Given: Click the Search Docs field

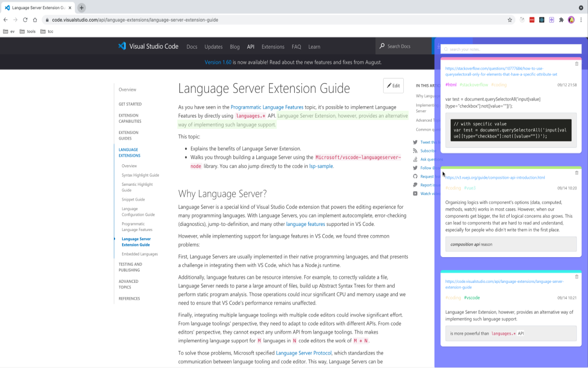Looking at the screenshot, I should (404, 46).
